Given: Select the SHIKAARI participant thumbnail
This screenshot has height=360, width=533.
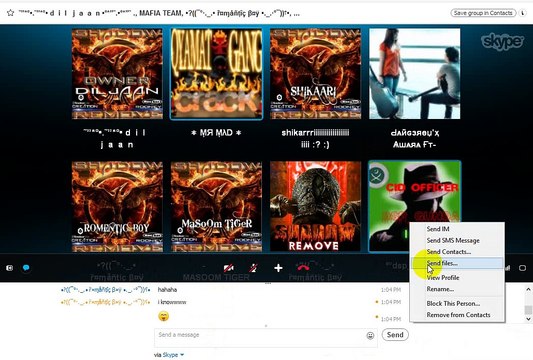Looking at the screenshot, I should click(x=315, y=74).
